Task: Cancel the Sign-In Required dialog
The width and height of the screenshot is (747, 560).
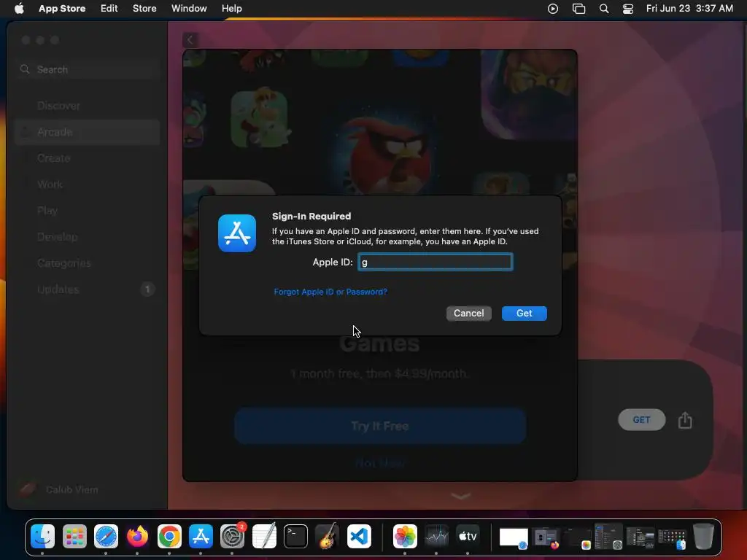Action: click(469, 313)
